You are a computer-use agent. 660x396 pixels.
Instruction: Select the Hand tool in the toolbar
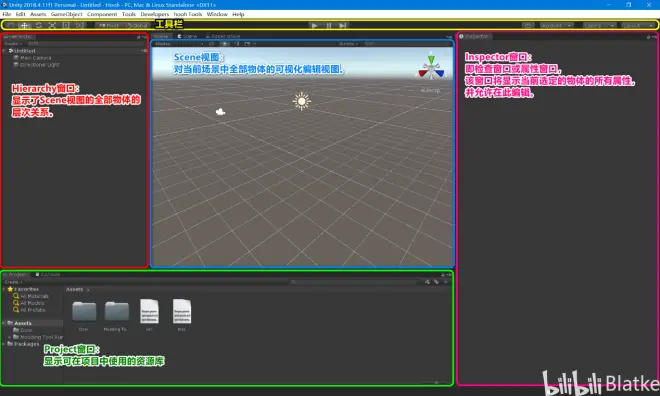coord(11,25)
